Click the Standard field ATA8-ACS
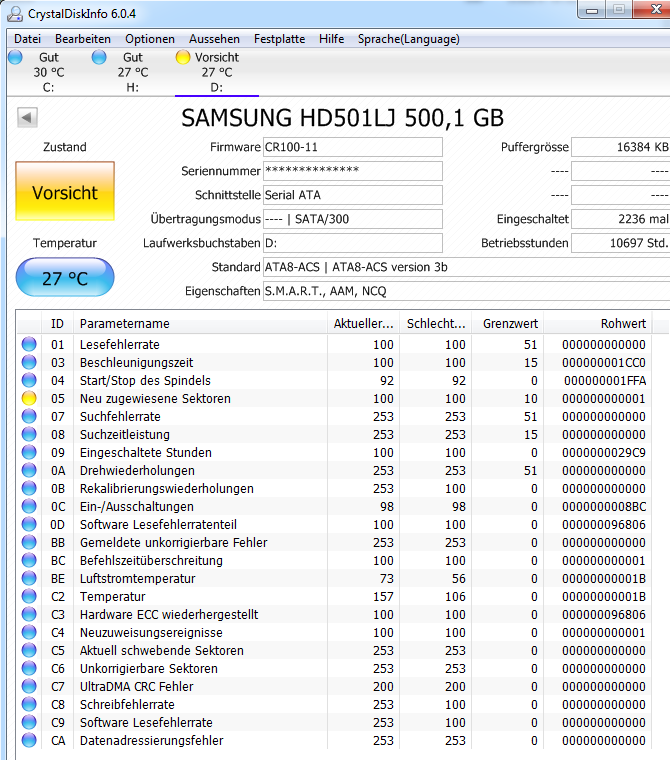Viewport: 670px width, 760px height. coord(466,267)
